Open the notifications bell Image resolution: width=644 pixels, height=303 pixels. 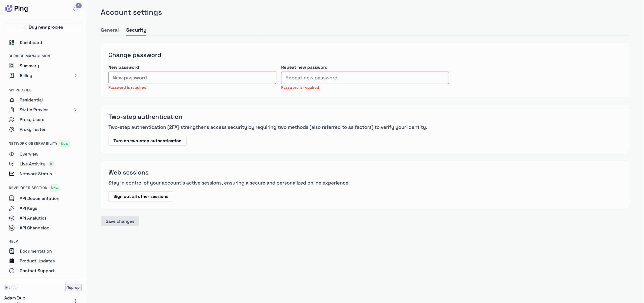tap(75, 9)
